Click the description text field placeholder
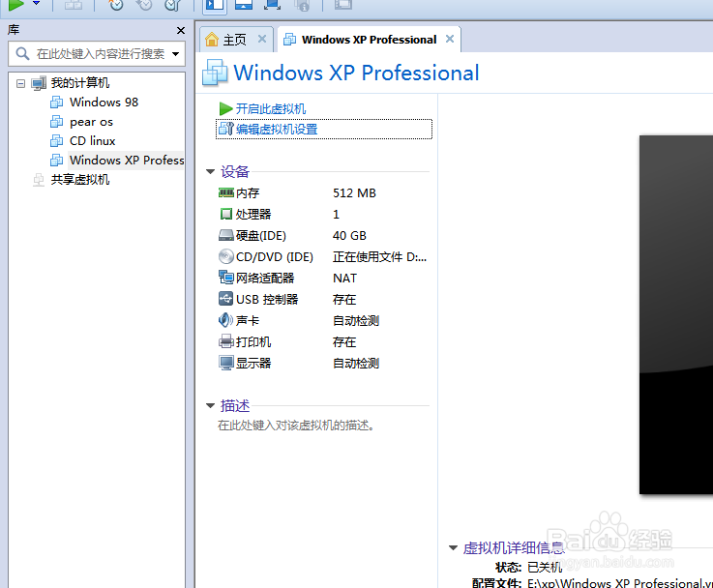 296,426
